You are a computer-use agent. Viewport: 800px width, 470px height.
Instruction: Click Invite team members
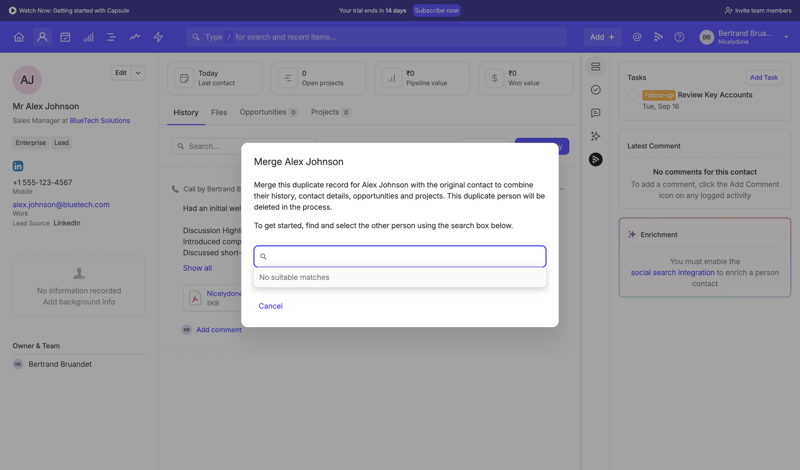(758, 10)
